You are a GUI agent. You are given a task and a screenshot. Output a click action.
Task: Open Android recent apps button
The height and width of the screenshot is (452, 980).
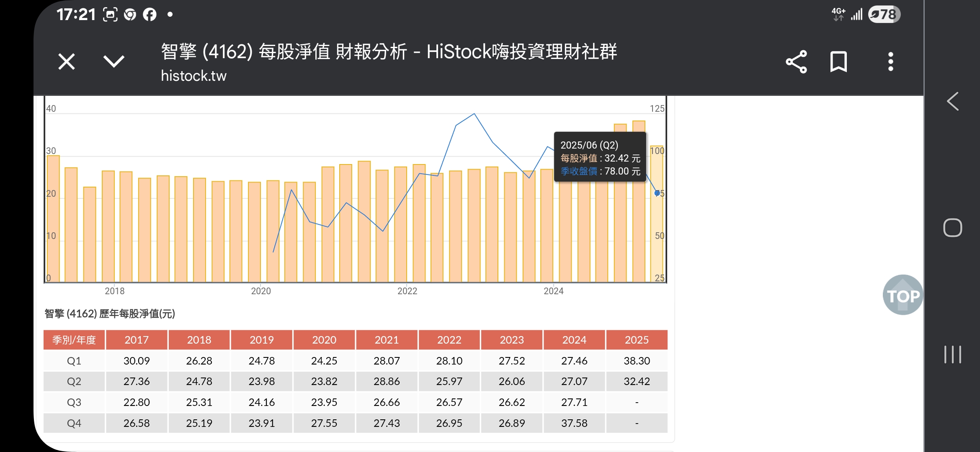[x=952, y=354]
